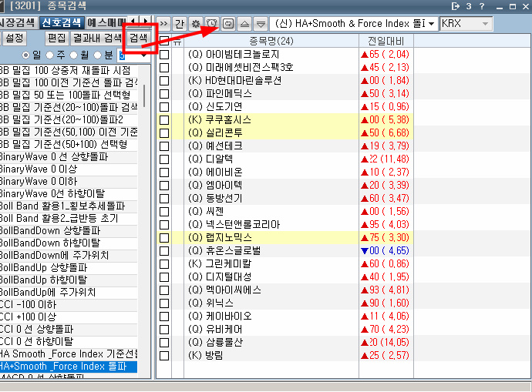The height and width of the screenshot is (392, 532).
Task: Click stock name 그린케미칼
Action: tap(229, 264)
